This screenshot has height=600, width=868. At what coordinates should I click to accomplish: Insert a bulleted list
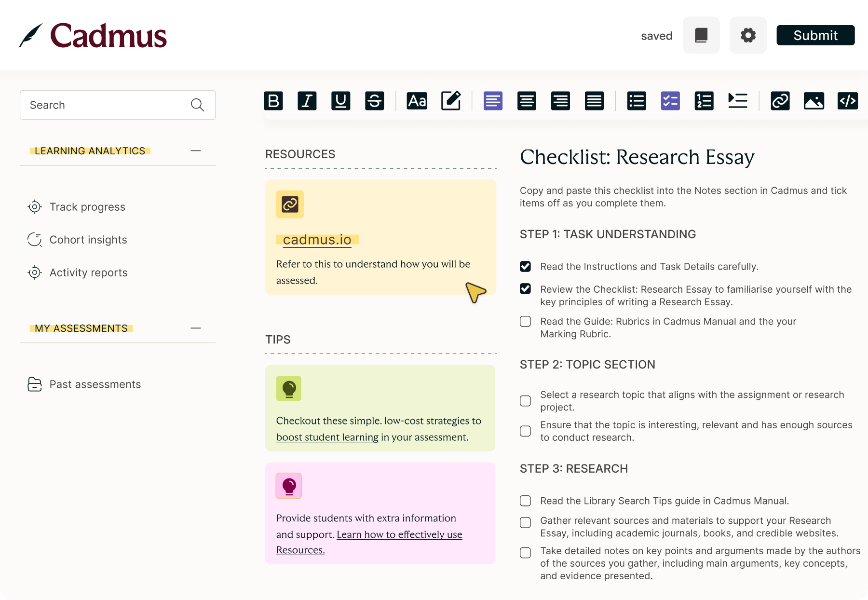point(637,101)
